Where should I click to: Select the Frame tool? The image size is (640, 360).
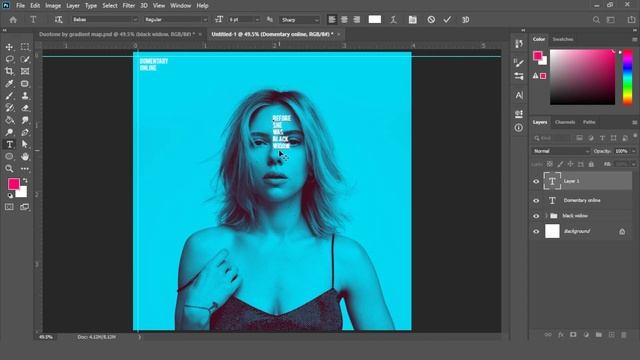[25, 71]
